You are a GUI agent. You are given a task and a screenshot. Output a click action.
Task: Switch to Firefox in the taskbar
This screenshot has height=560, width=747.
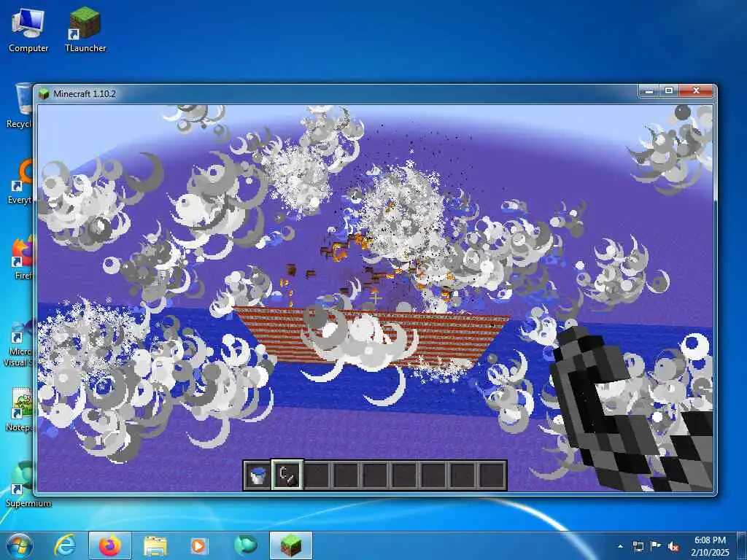click(110, 545)
